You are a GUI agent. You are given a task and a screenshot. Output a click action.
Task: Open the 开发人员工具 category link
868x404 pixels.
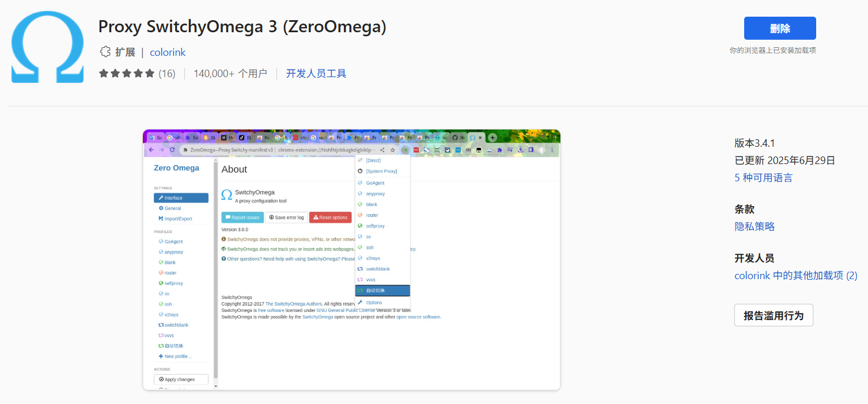tap(316, 74)
